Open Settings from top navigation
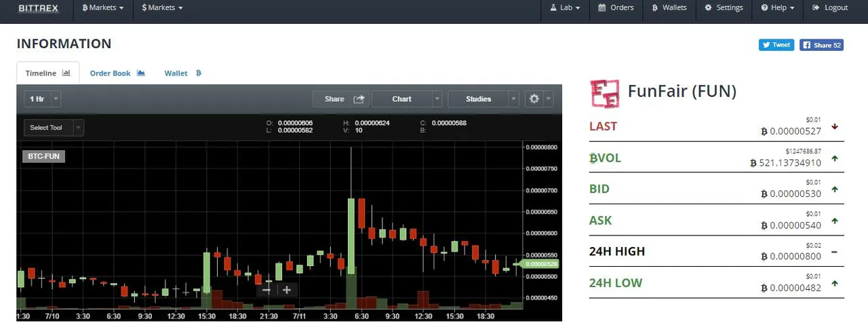This screenshot has height=336, width=868. tap(724, 8)
